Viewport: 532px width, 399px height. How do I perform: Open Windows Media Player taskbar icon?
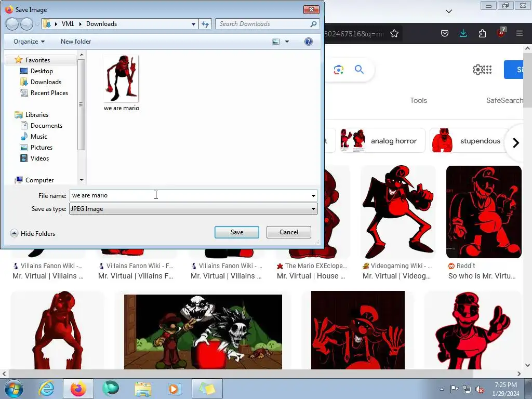(175, 389)
